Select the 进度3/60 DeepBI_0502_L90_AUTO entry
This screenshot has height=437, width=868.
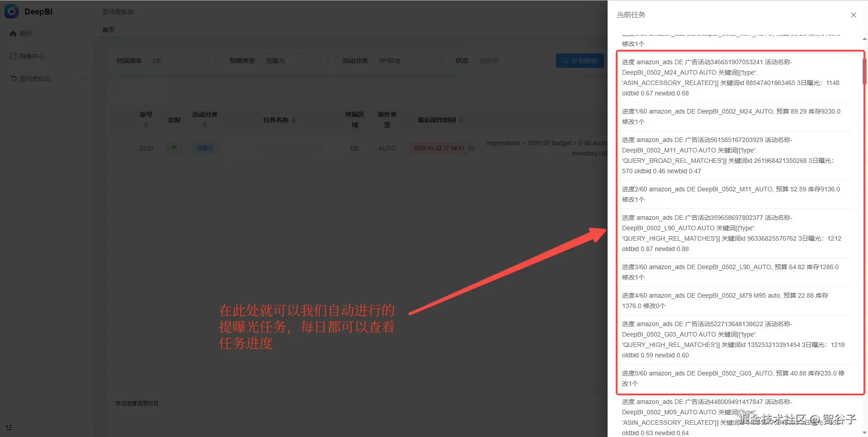click(x=734, y=272)
